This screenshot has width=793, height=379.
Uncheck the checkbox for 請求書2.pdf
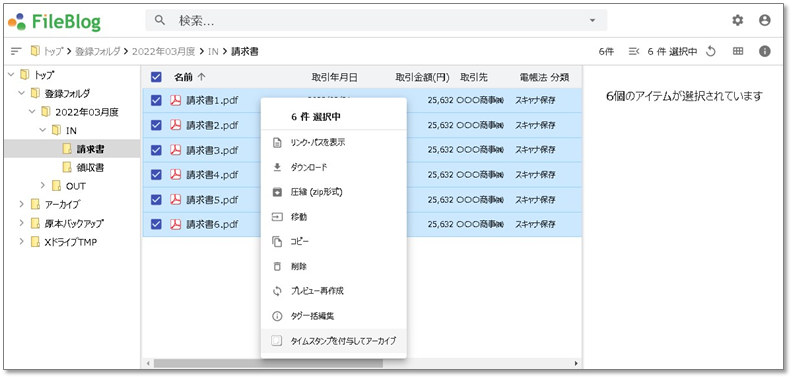[x=156, y=125]
